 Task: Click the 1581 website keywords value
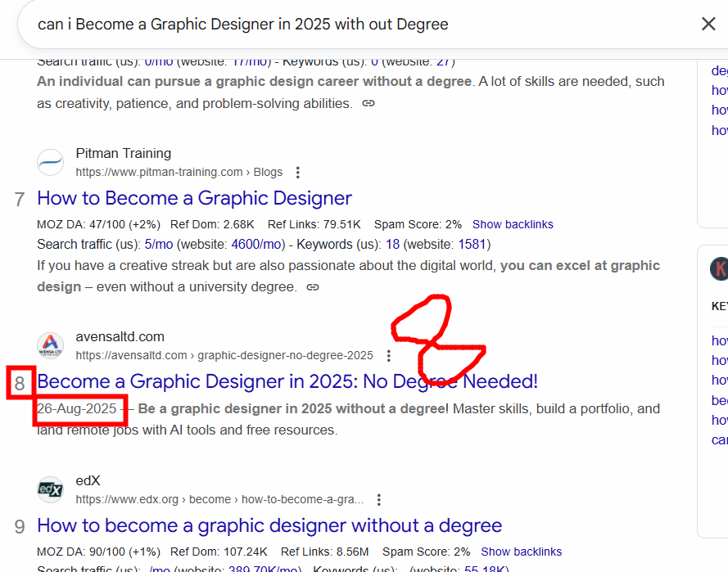[473, 244]
